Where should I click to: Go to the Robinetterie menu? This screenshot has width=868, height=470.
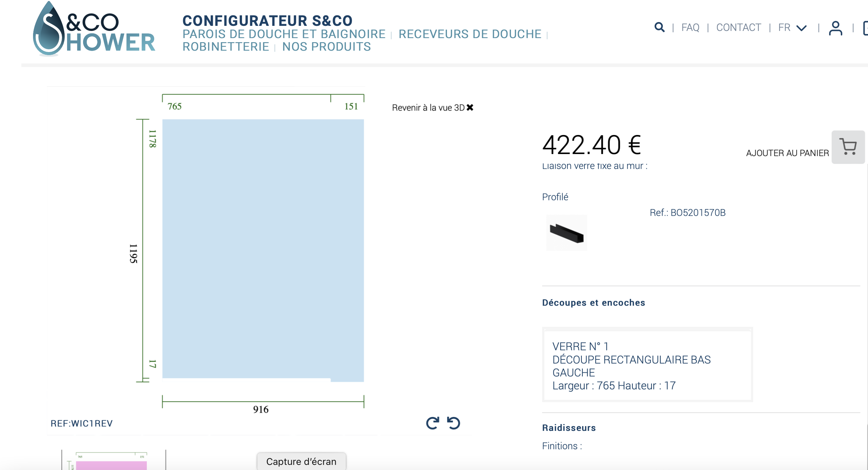[x=226, y=47]
